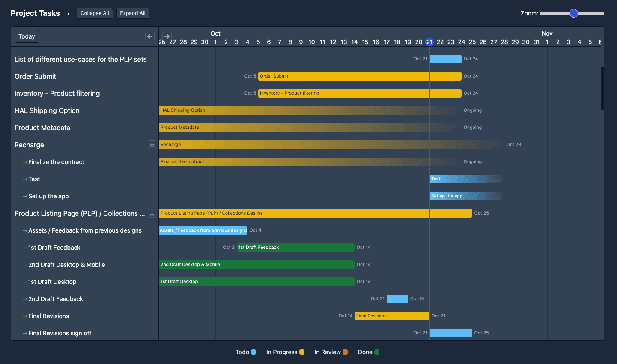
Task: Select the green 1st Draft Feedback bar
Action: point(295,248)
